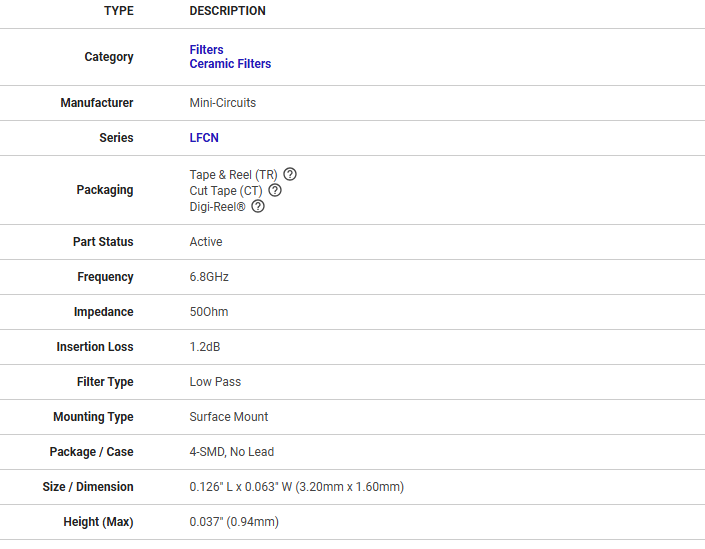Click the DESCRIPTION column header
The width and height of the screenshot is (705, 549).
(228, 11)
